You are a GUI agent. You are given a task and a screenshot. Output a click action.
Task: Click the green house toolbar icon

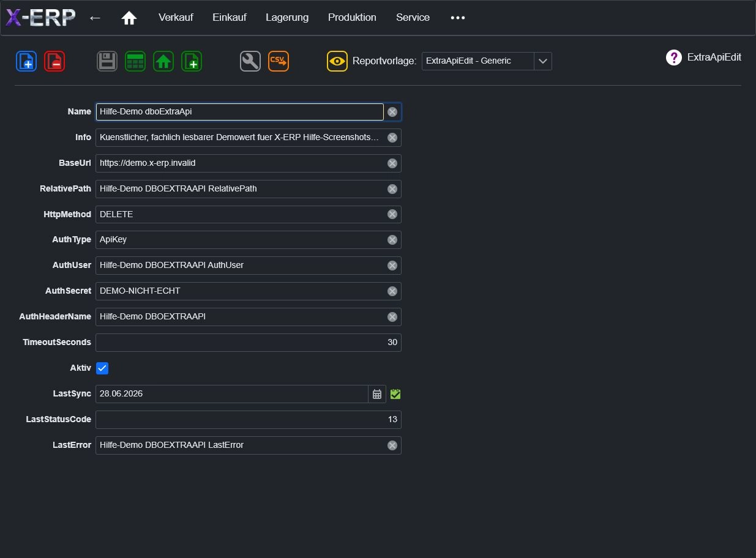pos(163,61)
